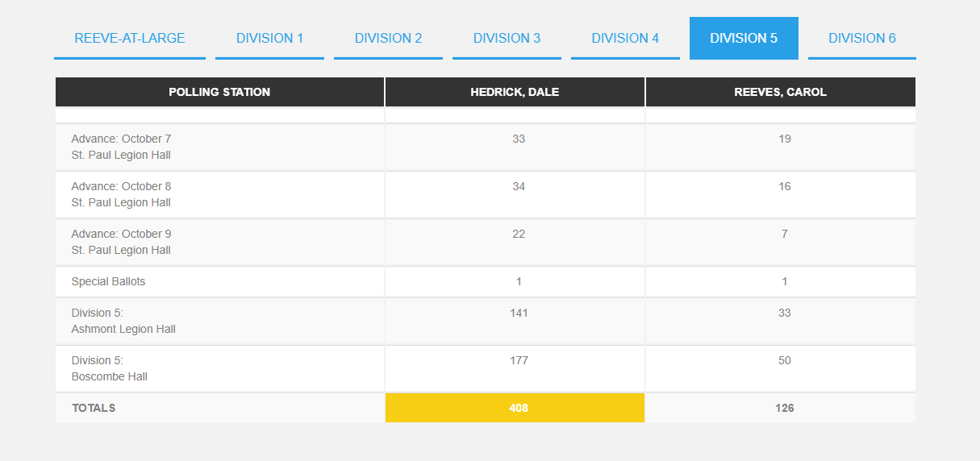The height and width of the screenshot is (461, 980).
Task: Click the TOTALS row label
Action: click(x=94, y=408)
